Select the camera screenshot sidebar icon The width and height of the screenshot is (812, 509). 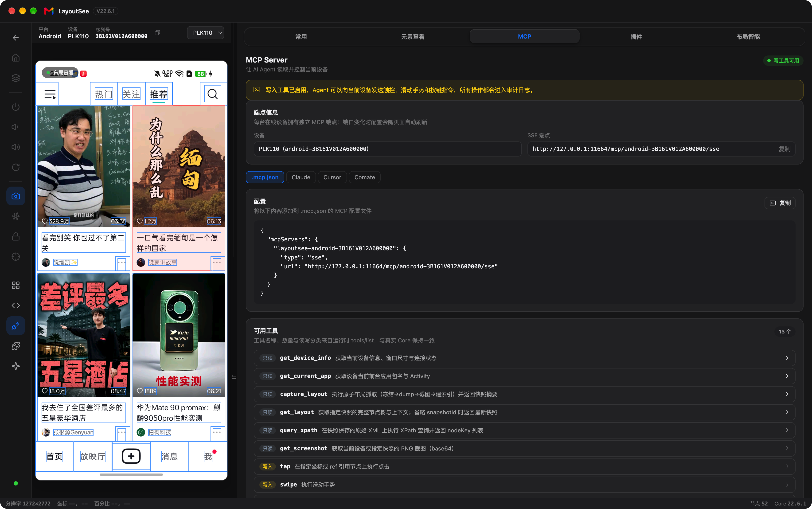point(16,196)
